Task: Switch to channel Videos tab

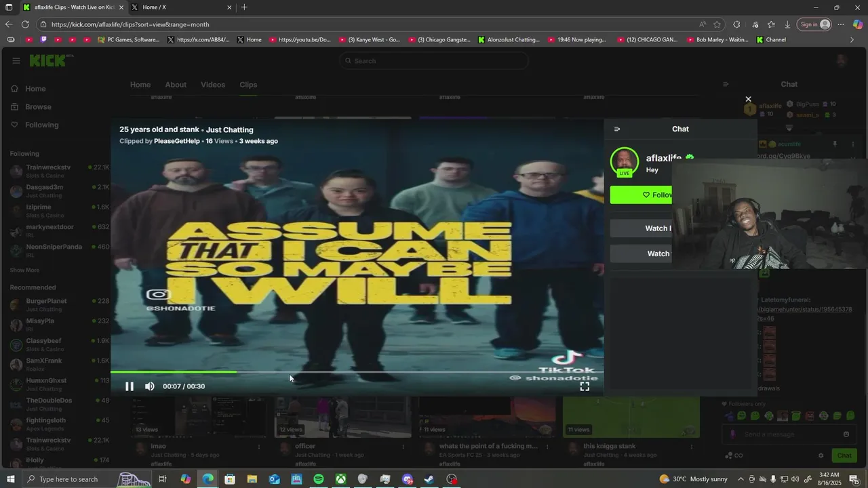Action: 213,85
